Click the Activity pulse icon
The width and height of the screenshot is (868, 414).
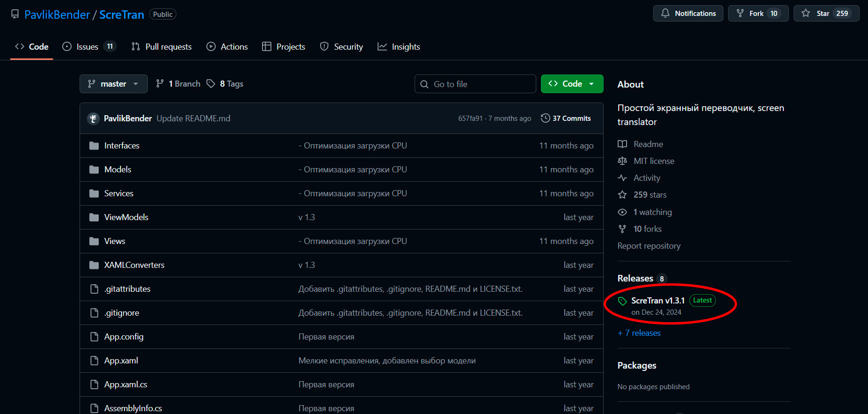click(622, 178)
